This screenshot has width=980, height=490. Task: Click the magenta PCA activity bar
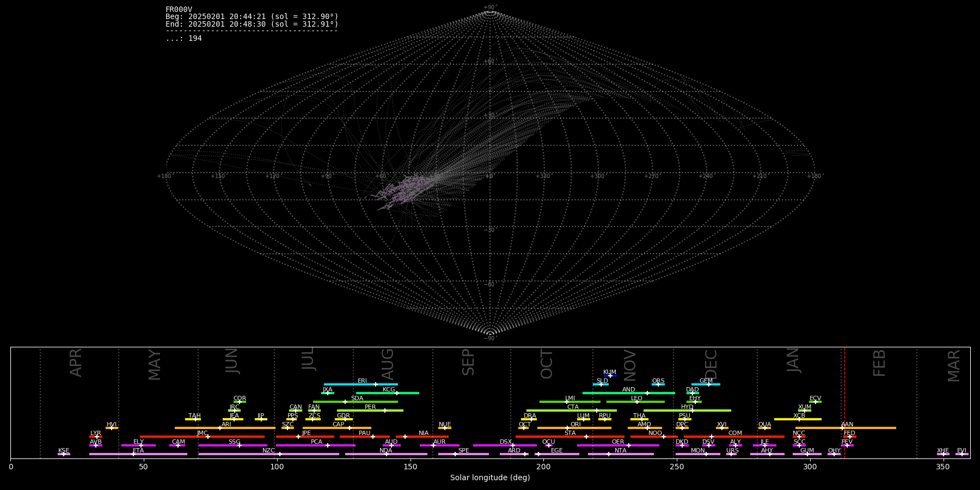[x=316, y=445]
